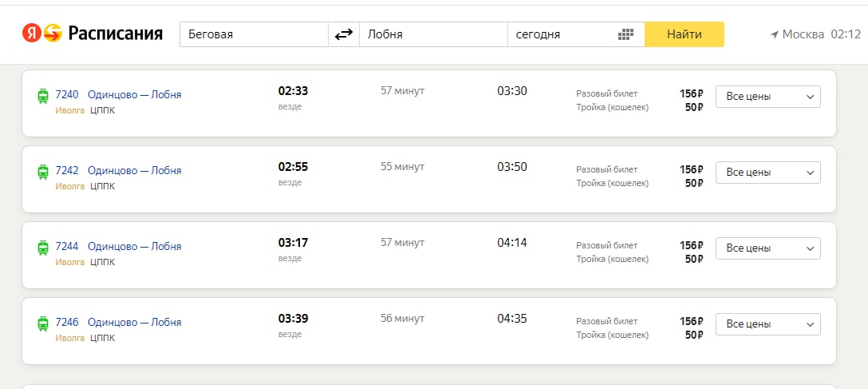Swap departure and arrival stations arrows

[x=344, y=34]
